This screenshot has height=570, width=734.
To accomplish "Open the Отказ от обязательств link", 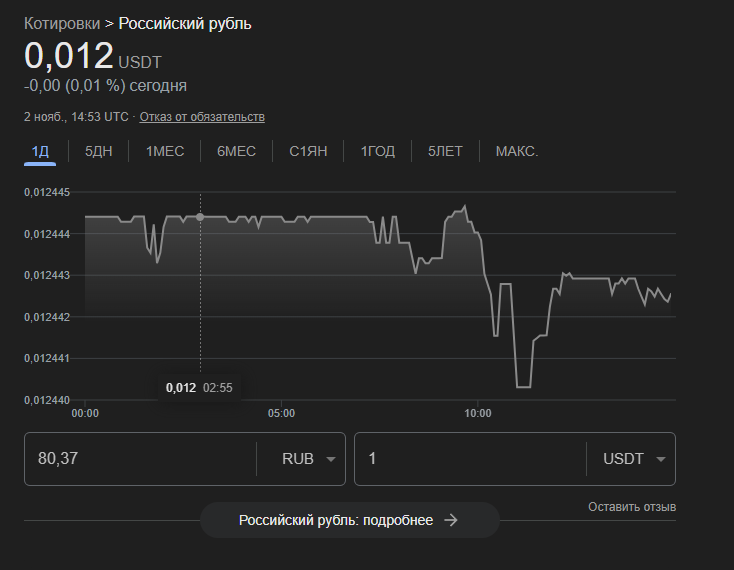I will (x=202, y=117).
